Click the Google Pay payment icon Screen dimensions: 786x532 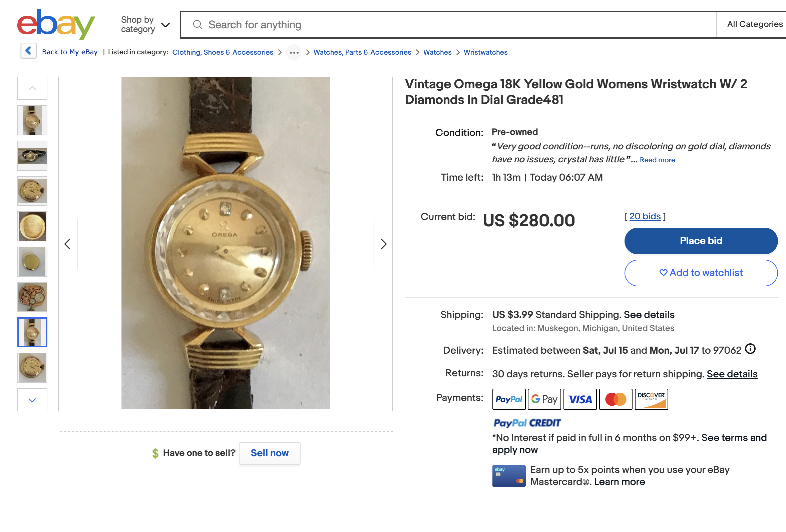coord(544,399)
